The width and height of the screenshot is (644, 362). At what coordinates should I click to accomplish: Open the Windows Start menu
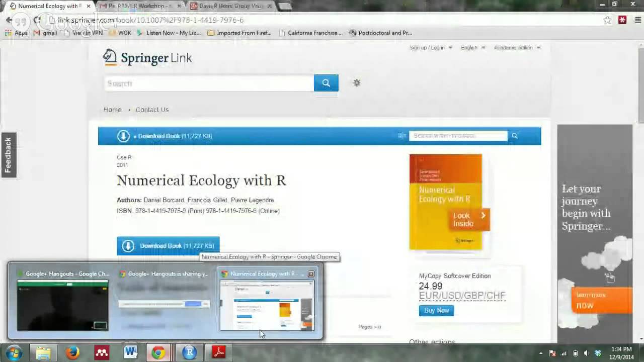13,353
